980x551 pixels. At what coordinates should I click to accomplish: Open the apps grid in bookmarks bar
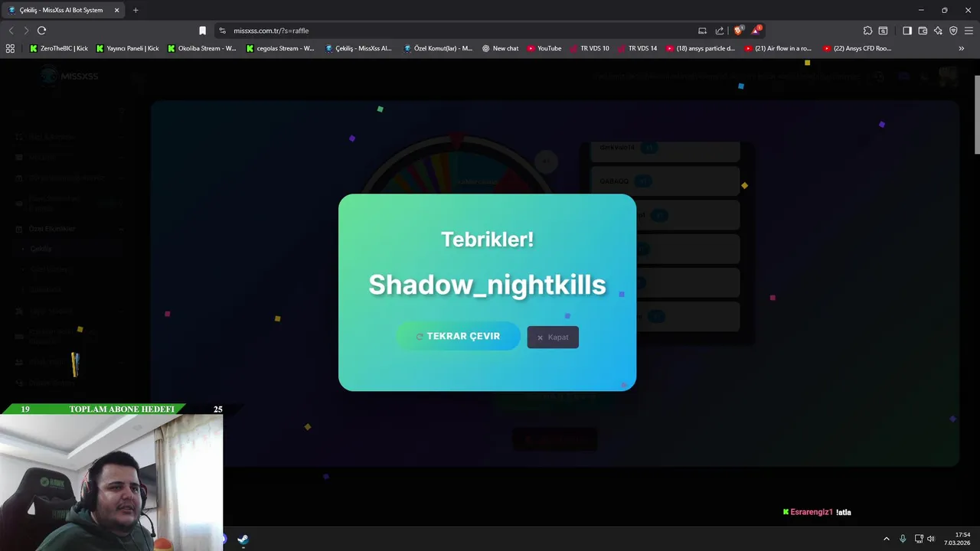(10, 48)
